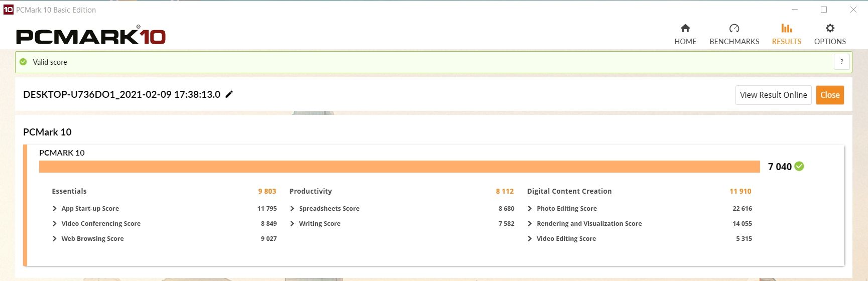Click the Photo Editing value 22 616
The width and height of the screenshot is (868, 281).
(x=742, y=208)
